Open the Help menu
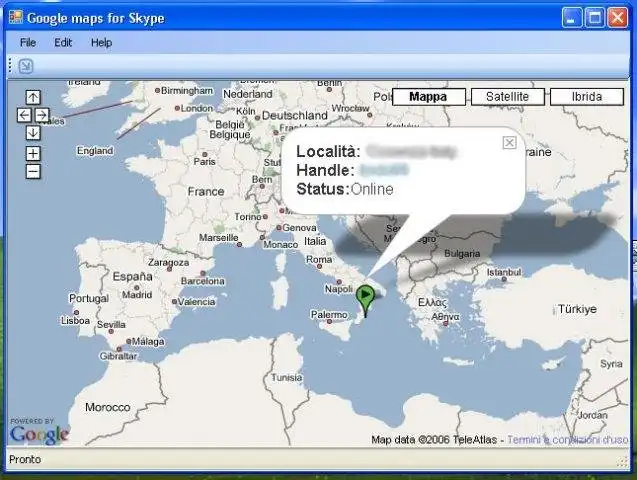This screenshot has width=637, height=480. [101, 42]
